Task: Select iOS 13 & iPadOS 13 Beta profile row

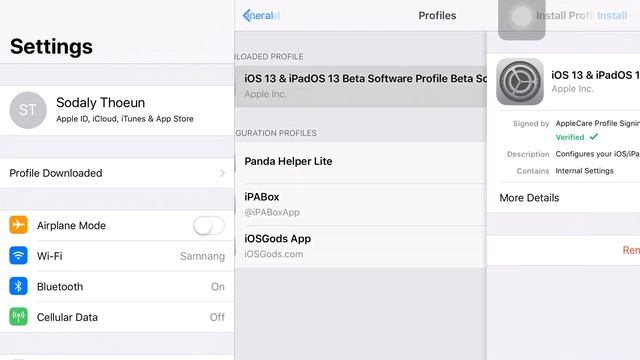Action: coord(361,86)
